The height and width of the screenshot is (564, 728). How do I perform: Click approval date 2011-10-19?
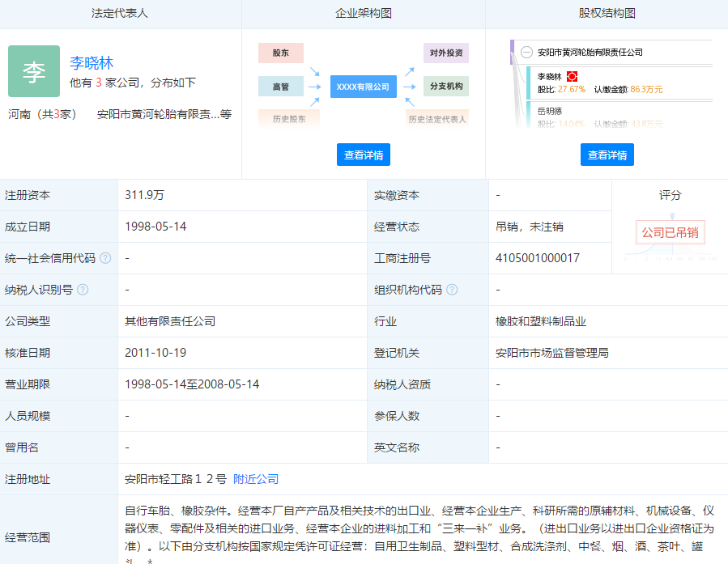[x=155, y=353]
